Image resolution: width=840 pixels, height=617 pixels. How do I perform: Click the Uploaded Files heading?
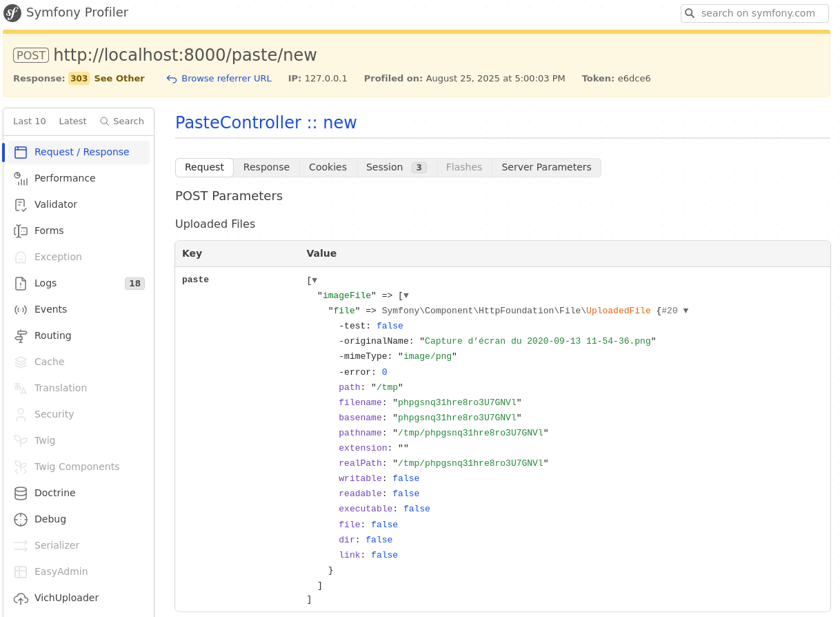215,224
